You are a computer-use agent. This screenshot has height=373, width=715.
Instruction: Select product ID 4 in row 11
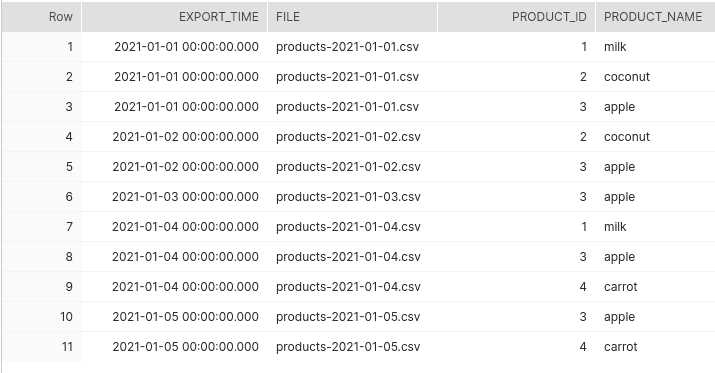click(x=516, y=347)
